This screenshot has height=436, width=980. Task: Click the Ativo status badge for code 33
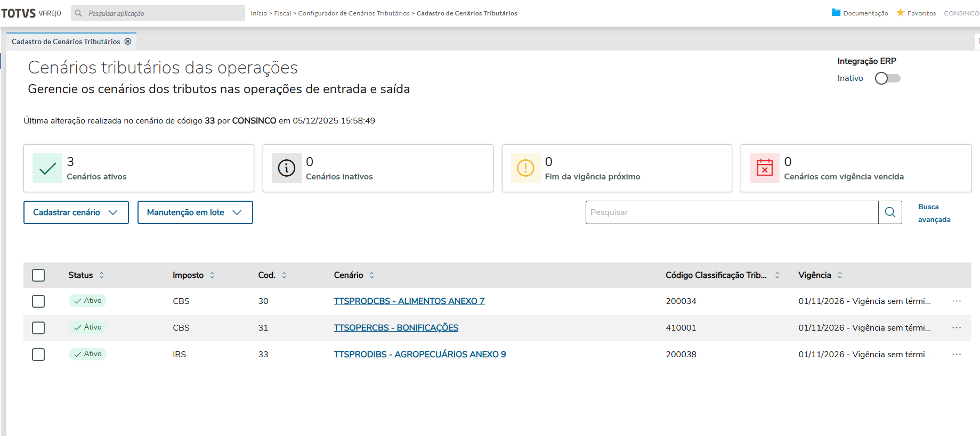click(87, 354)
